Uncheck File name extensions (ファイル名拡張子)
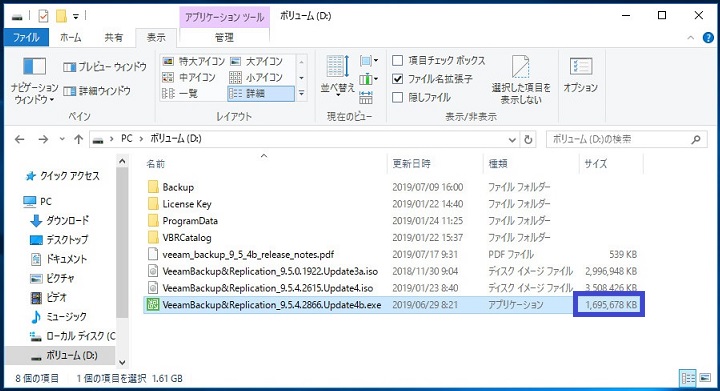Image resolution: width=720 pixels, height=391 pixels. tap(398, 79)
